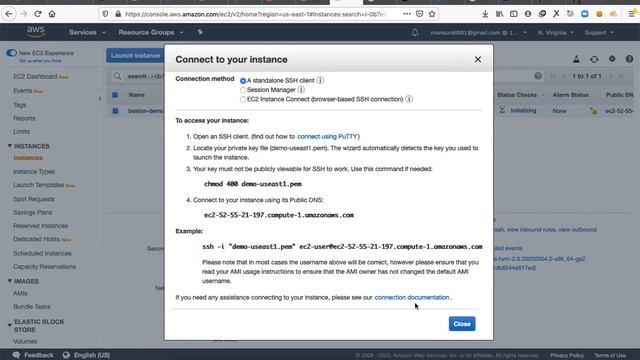
Task: Open the EC2 table settings gear
Action: tap(612, 59)
